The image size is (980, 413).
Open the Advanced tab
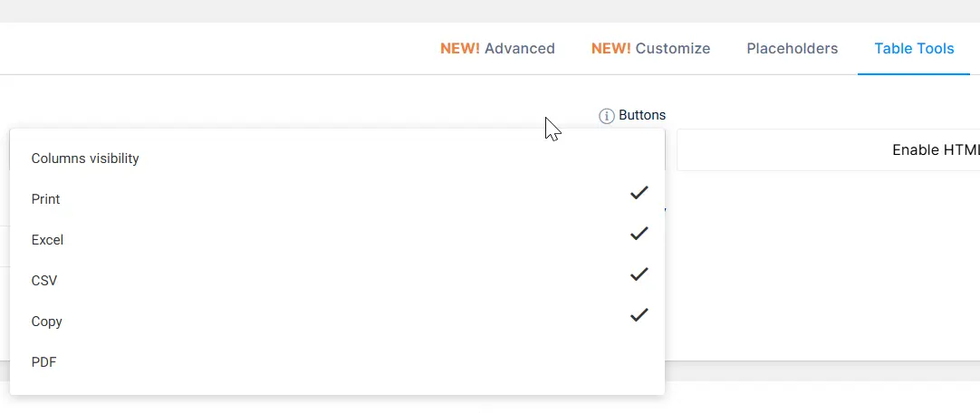pyautogui.click(x=497, y=48)
